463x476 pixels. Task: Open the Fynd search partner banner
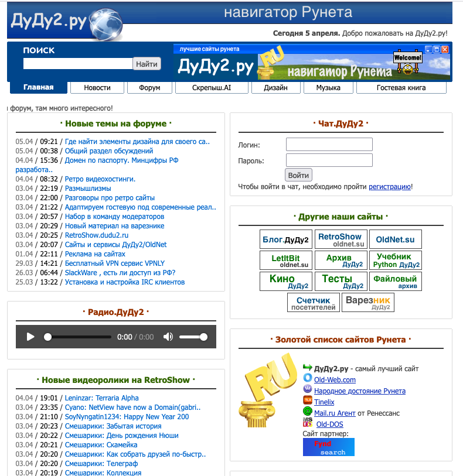[328, 447]
